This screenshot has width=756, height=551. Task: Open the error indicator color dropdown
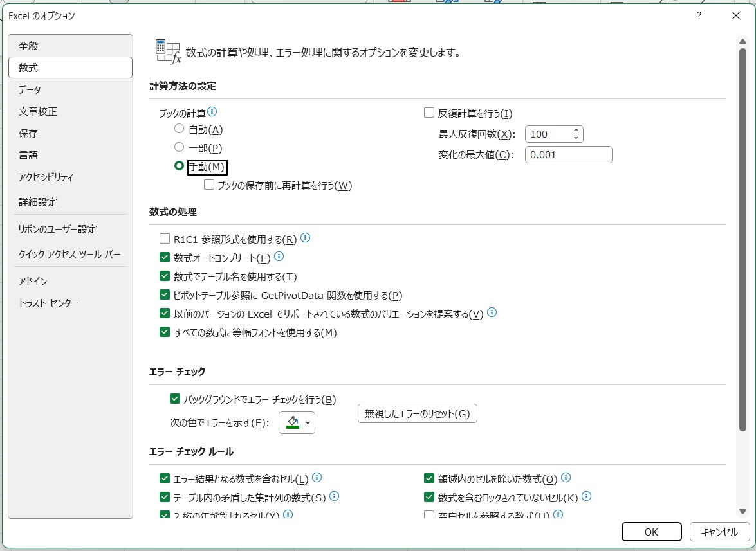coord(297,423)
